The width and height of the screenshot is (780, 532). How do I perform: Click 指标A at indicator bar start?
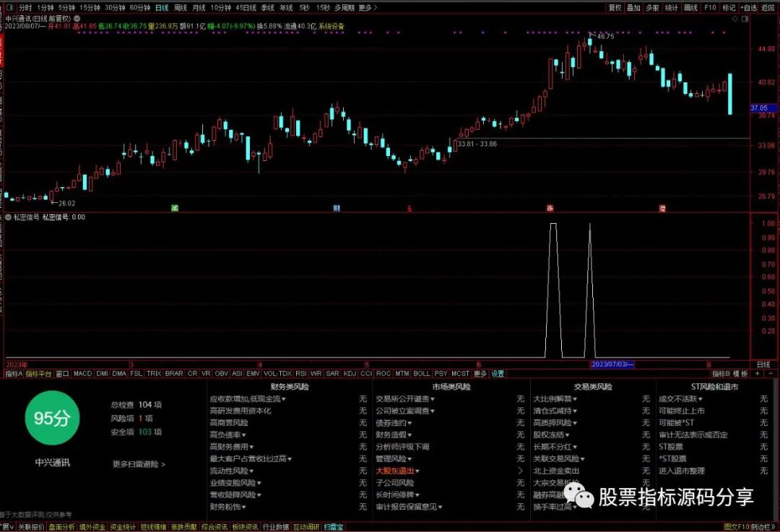14,373
